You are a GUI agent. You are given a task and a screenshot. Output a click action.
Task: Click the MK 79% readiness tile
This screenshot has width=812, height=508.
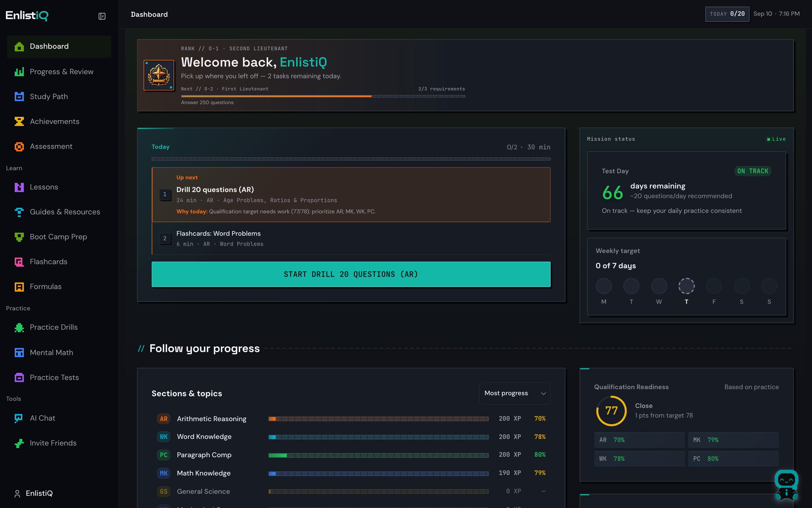(734, 440)
